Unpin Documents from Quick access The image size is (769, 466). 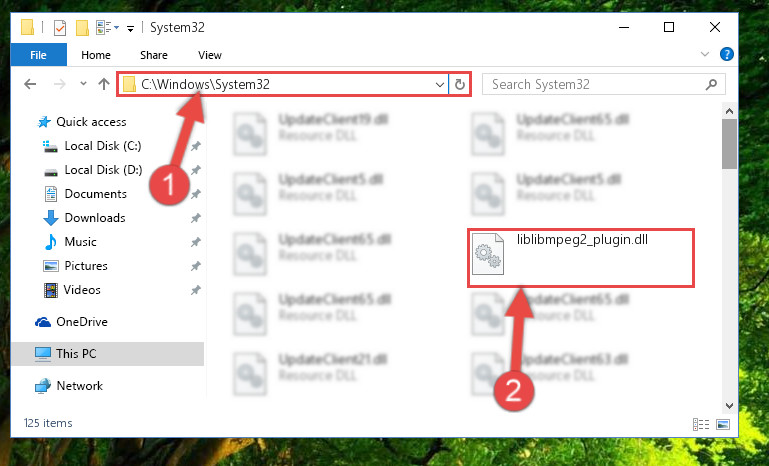(x=196, y=194)
